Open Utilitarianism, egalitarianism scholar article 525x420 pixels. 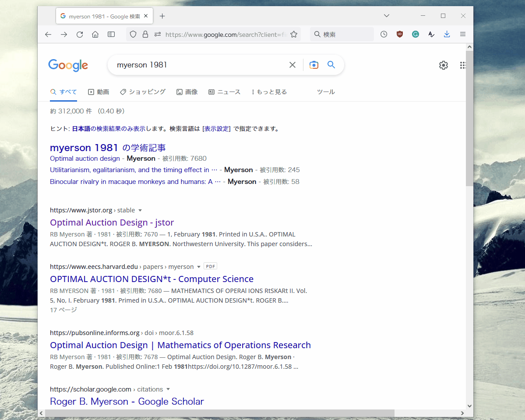(x=134, y=170)
